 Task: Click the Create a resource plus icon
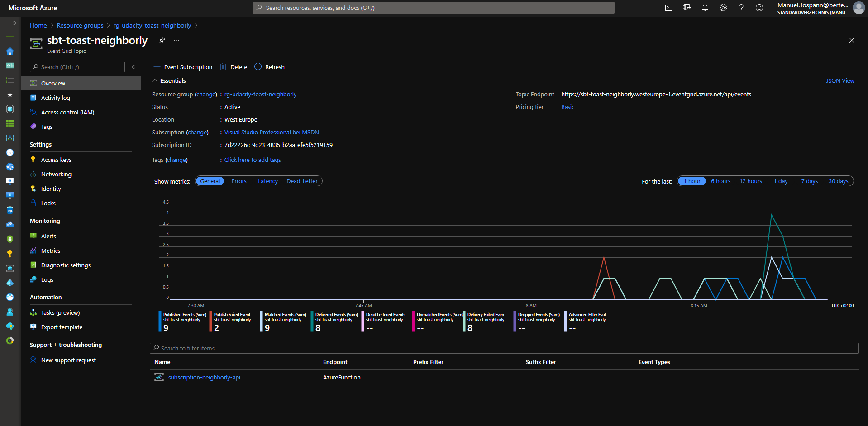point(10,37)
